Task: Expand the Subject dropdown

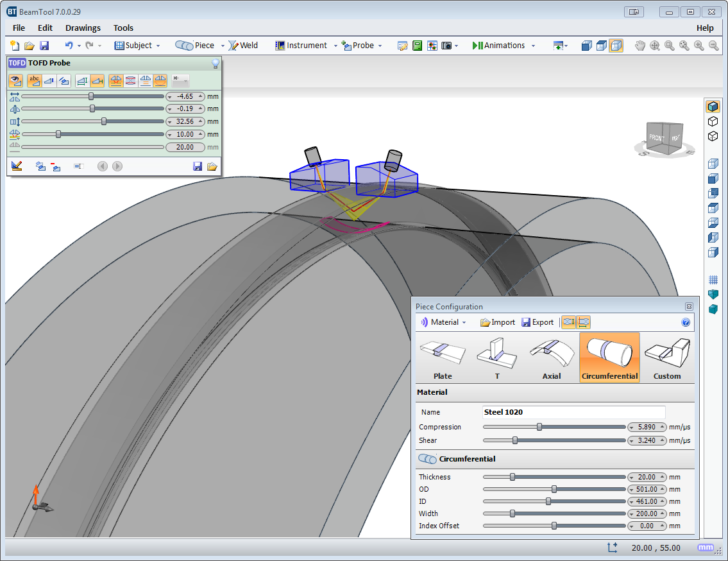Action: [158, 46]
